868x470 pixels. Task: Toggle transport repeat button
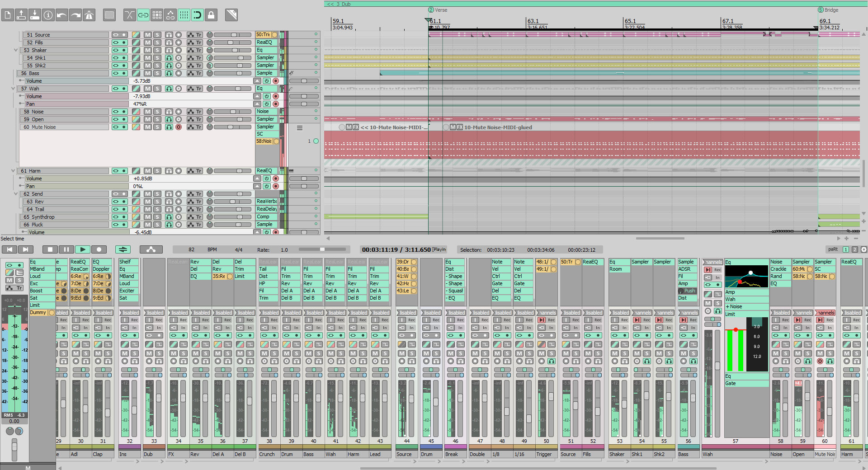click(123, 249)
